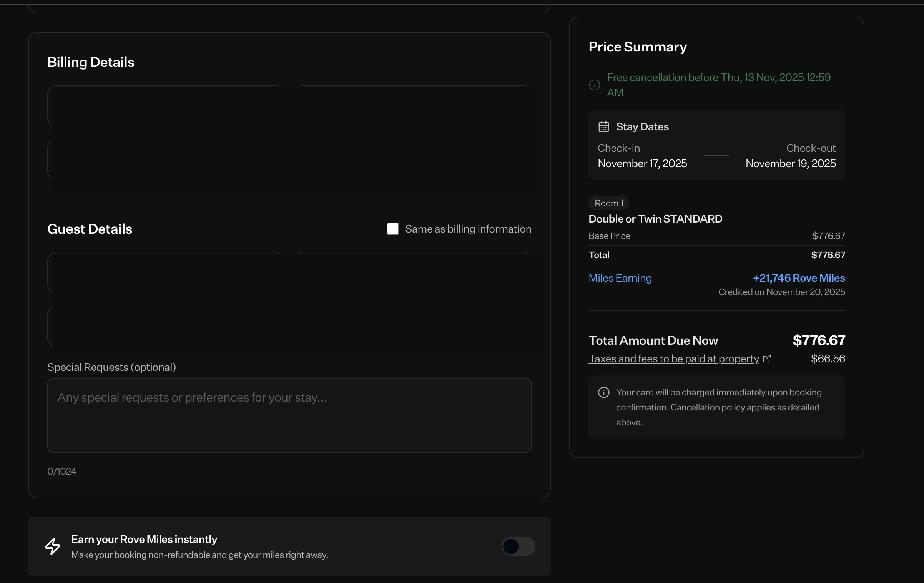Screen dimensions: 924x583
Task: Check Same as billing information box
Action: coord(392,229)
